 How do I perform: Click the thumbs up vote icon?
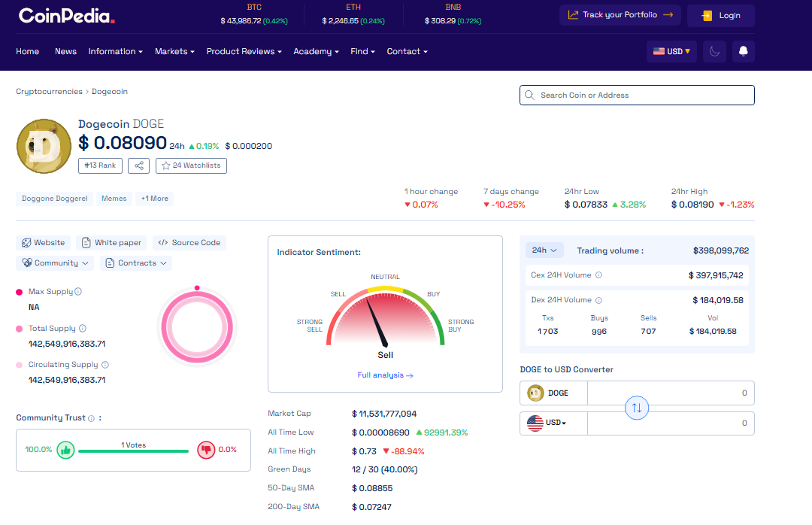tap(65, 450)
